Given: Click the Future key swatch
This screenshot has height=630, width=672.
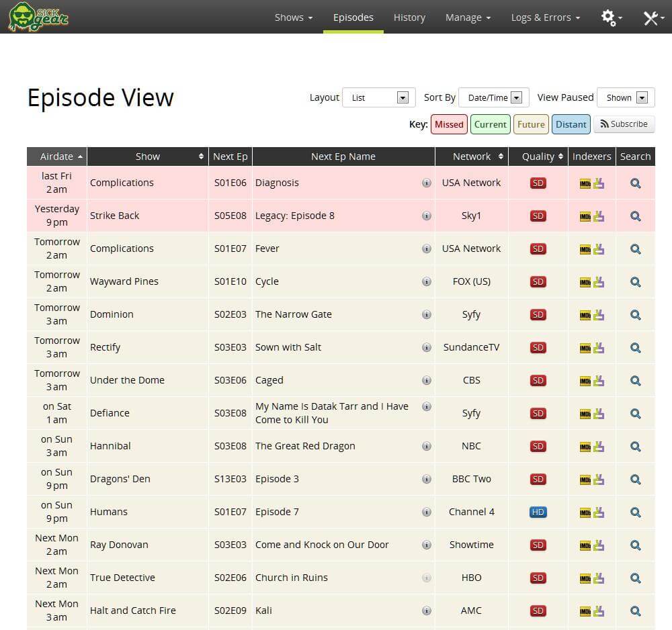Looking at the screenshot, I should coord(531,125).
